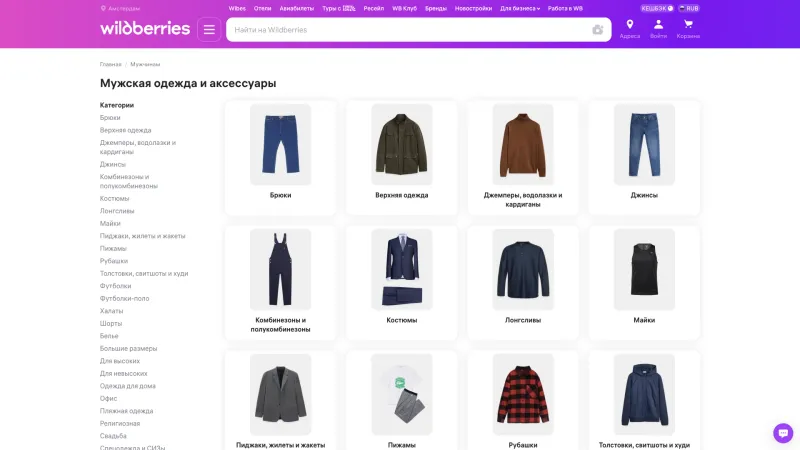Viewport: 800px width, 450px height.
Task: Select Пижамы in the sidebar
Action: point(113,248)
